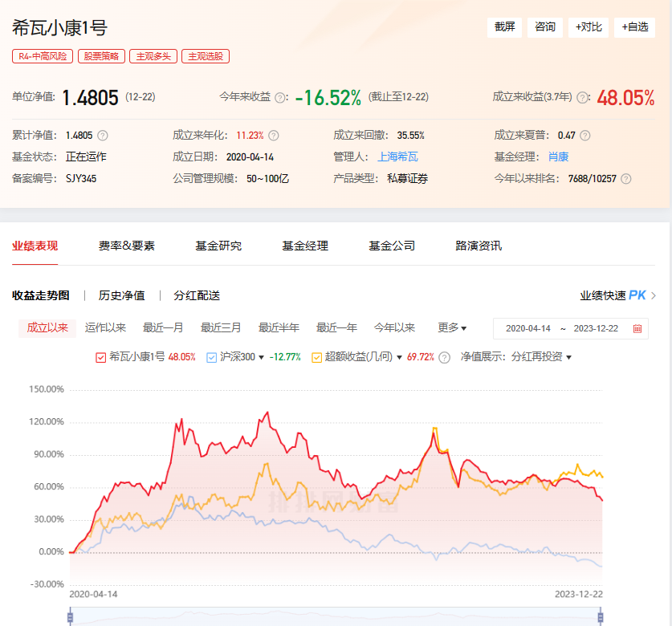Open calendar icon in date range field
Screen dimensions: 672x626
click(637, 328)
